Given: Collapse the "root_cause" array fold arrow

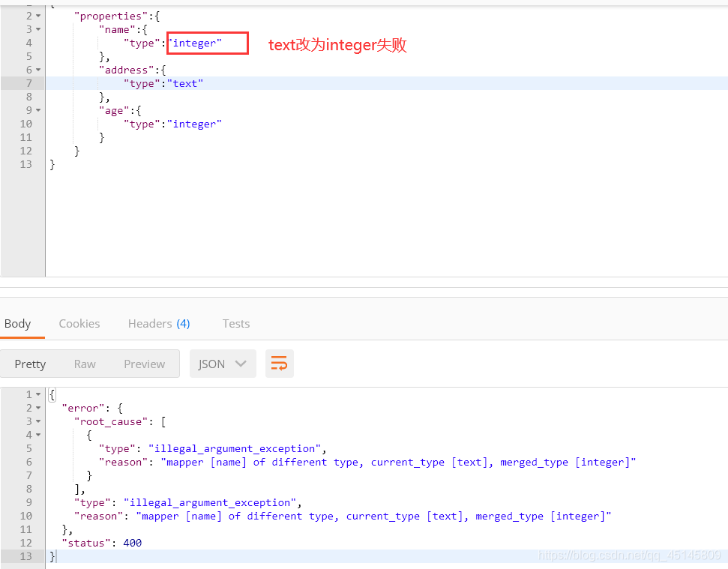Looking at the screenshot, I should tap(38, 421).
